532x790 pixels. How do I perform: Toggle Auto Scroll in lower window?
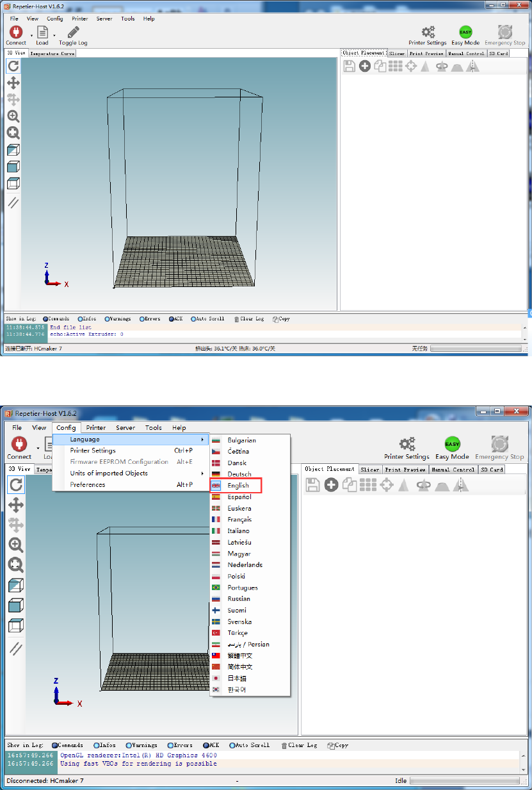pos(250,745)
